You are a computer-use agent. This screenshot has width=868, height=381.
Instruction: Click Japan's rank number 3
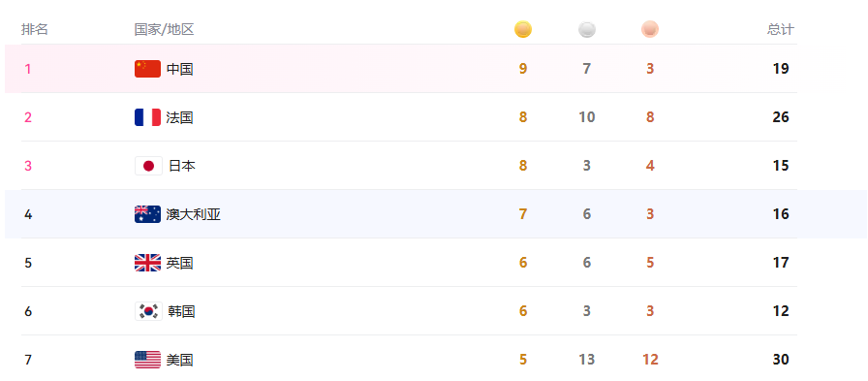[28, 166]
